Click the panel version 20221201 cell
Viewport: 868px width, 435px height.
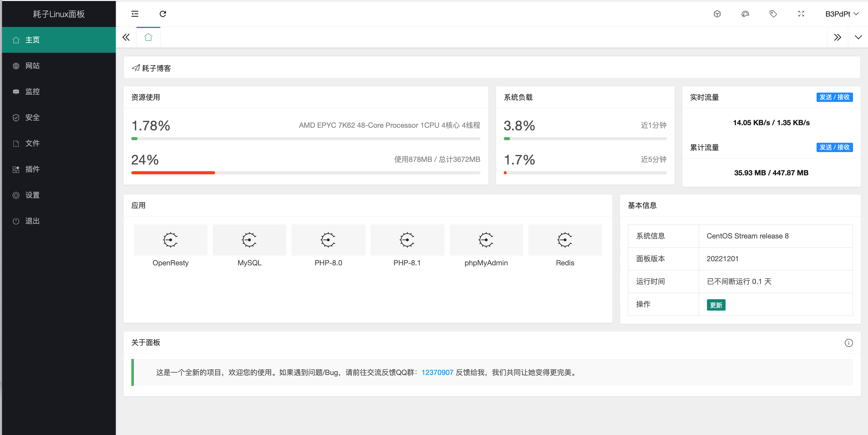776,259
